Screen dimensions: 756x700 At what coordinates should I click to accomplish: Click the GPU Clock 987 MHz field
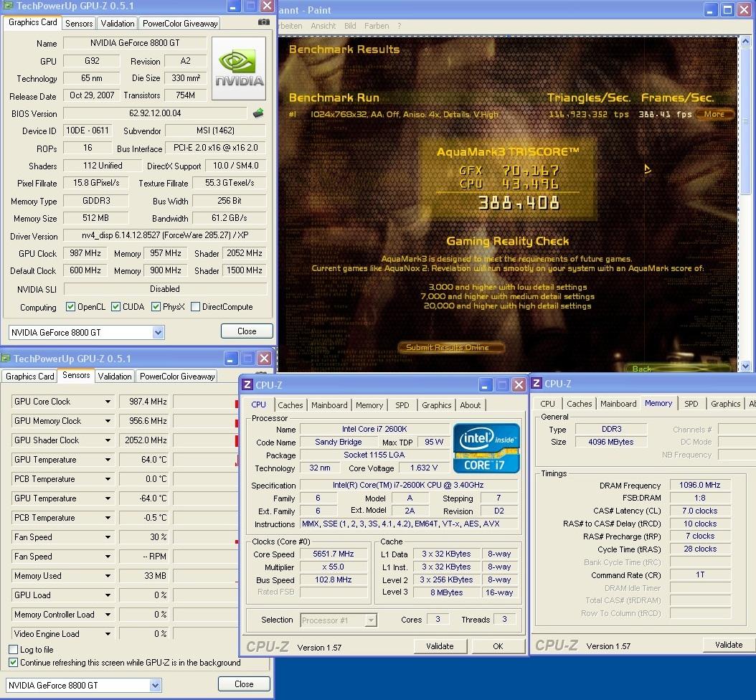coord(85,253)
